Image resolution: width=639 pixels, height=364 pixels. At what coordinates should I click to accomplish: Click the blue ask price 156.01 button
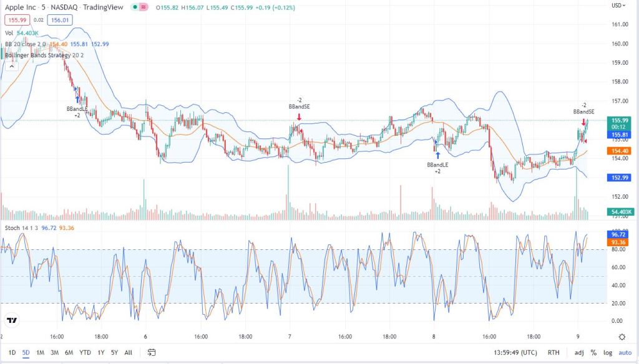(60, 20)
